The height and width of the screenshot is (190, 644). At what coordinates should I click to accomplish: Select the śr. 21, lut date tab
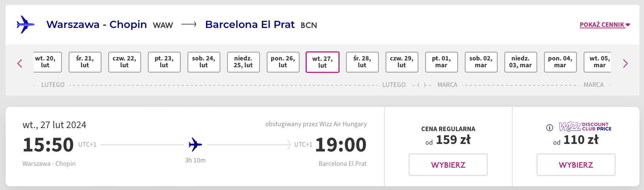[x=85, y=62]
